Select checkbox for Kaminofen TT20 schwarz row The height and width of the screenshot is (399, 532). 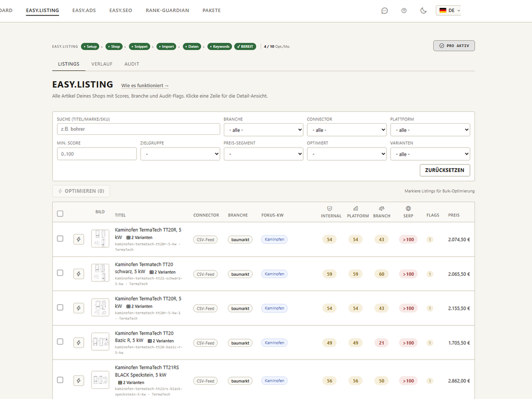pyautogui.click(x=60, y=273)
